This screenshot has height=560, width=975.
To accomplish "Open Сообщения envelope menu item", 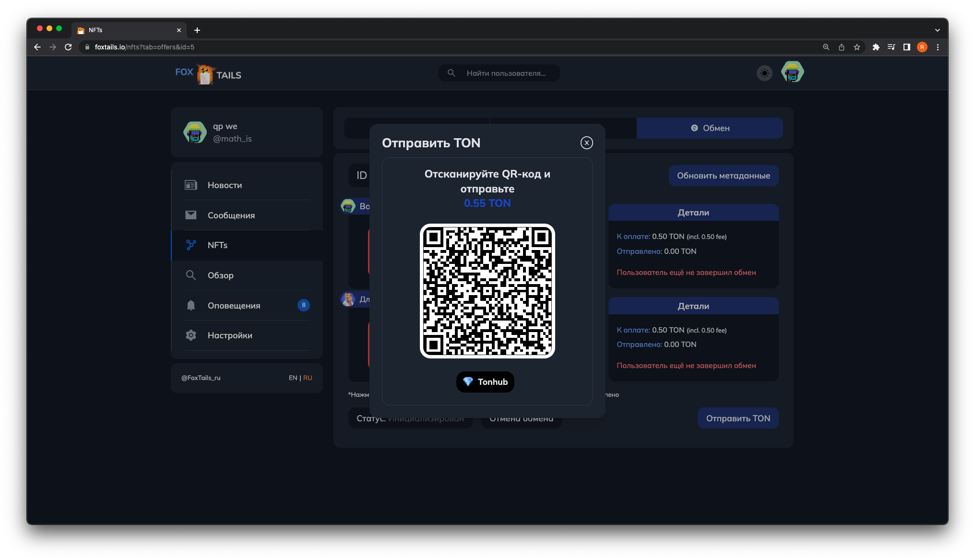I will pos(231,215).
